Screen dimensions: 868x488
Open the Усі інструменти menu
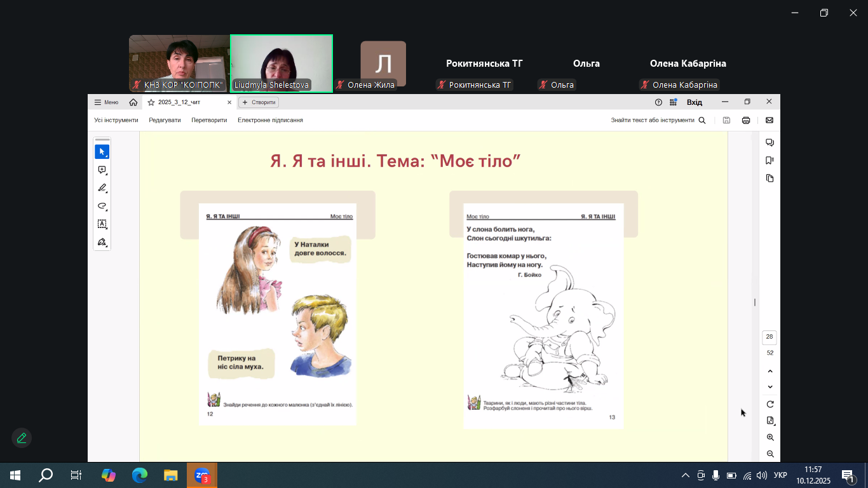pyautogui.click(x=116, y=120)
